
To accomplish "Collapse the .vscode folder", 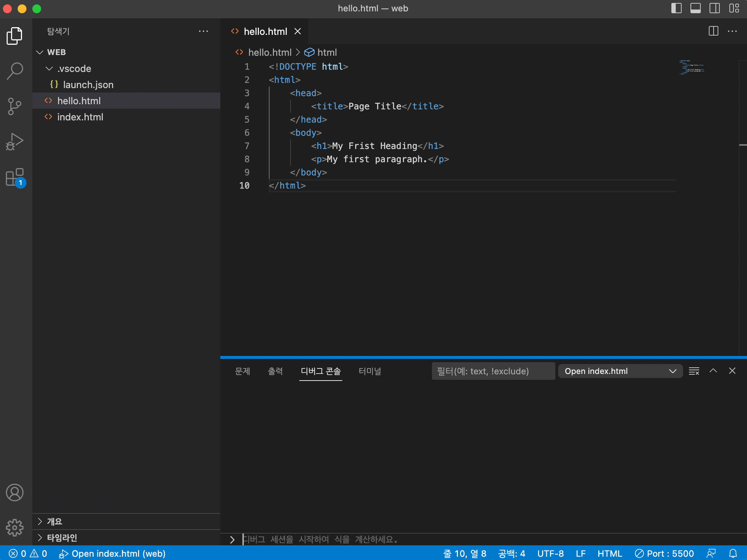I will [x=49, y=69].
